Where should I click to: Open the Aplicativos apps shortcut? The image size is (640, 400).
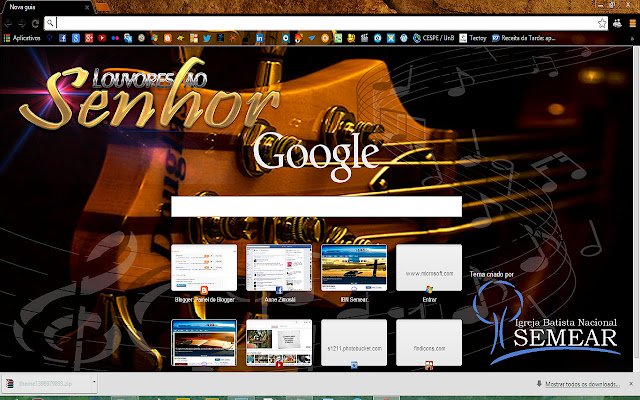pyautogui.click(x=22, y=38)
